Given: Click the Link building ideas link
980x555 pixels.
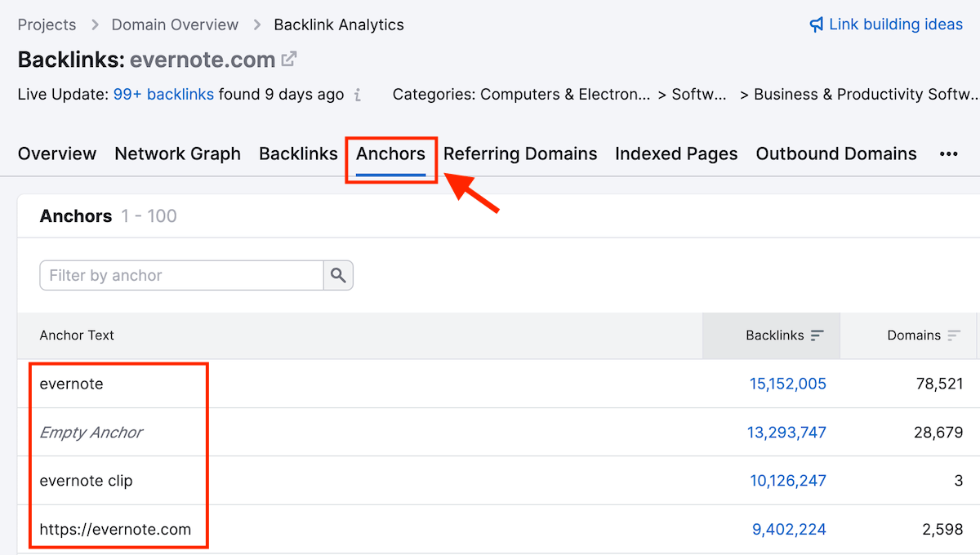Looking at the screenshot, I should tap(895, 24).
